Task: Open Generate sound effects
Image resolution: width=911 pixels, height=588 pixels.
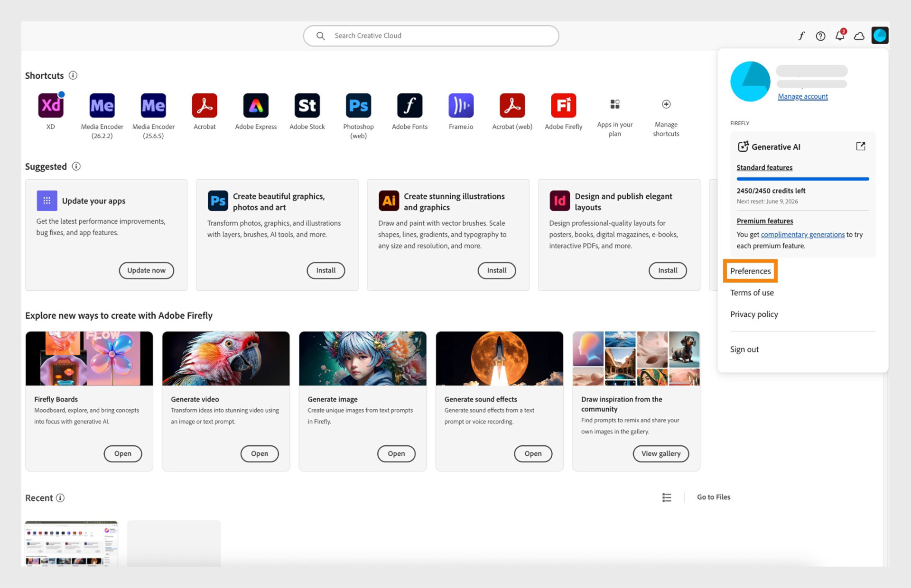Action: point(533,454)
